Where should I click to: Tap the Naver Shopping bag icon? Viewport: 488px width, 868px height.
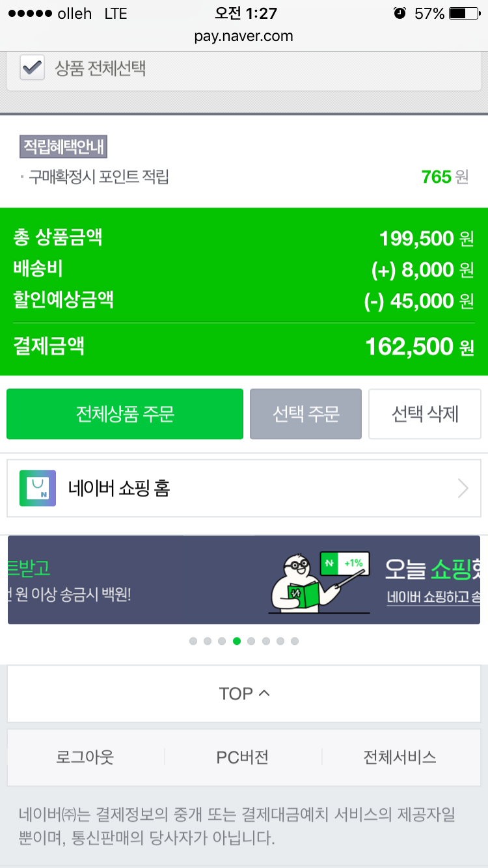coord(38,488)
